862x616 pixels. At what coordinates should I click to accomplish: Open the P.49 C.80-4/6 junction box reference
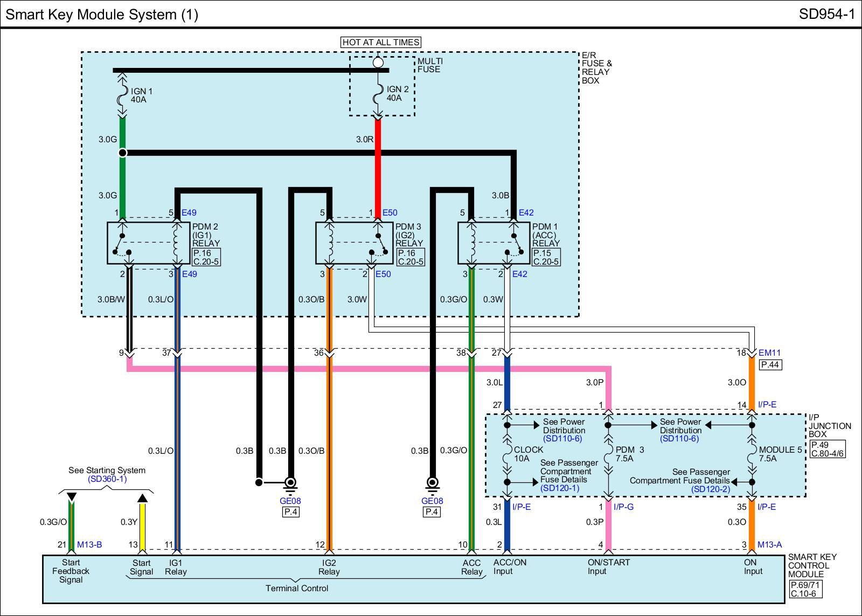[828, 449]
